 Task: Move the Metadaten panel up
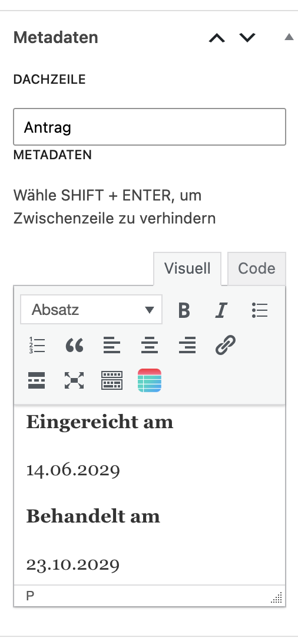coord(217,38)
